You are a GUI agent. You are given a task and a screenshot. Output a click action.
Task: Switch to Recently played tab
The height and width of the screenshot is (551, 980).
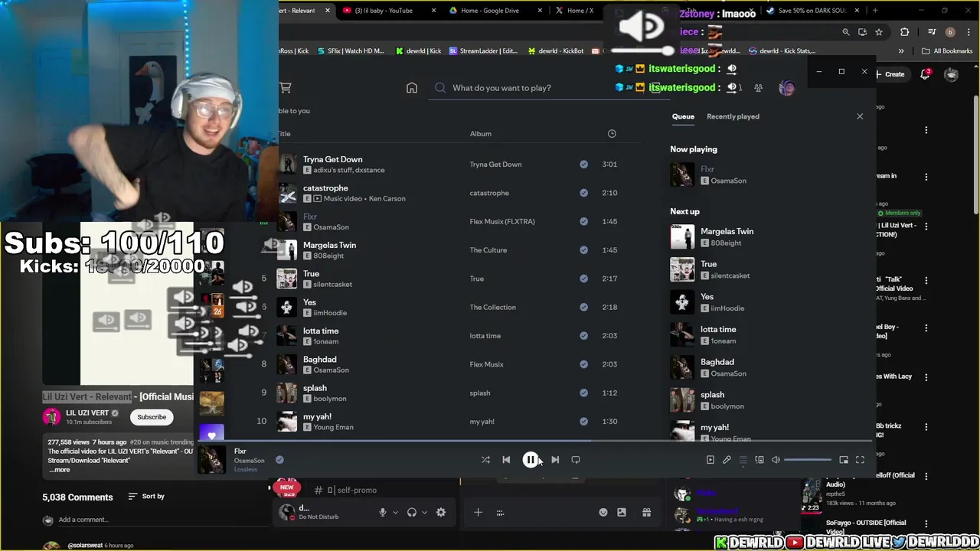(x=733, y=116)
